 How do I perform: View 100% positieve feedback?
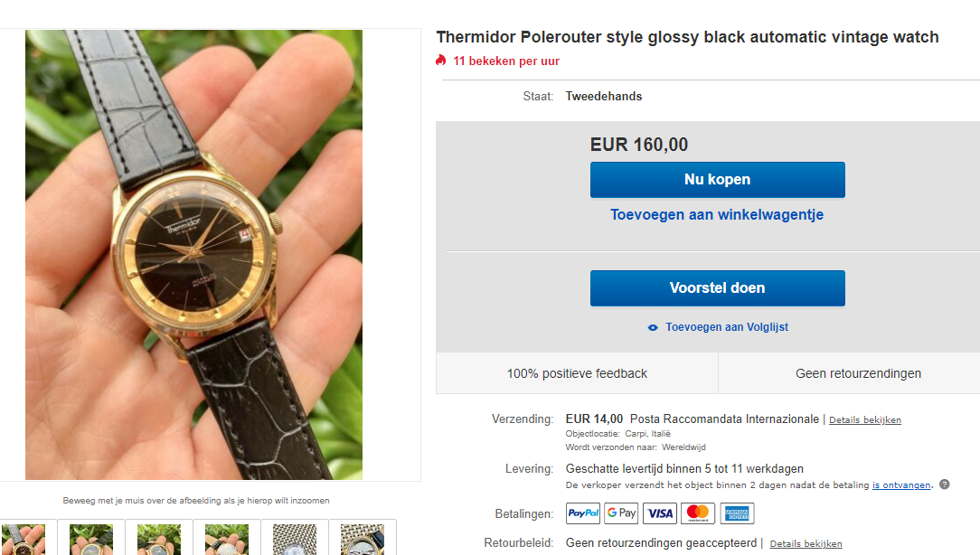pos(577,373)
